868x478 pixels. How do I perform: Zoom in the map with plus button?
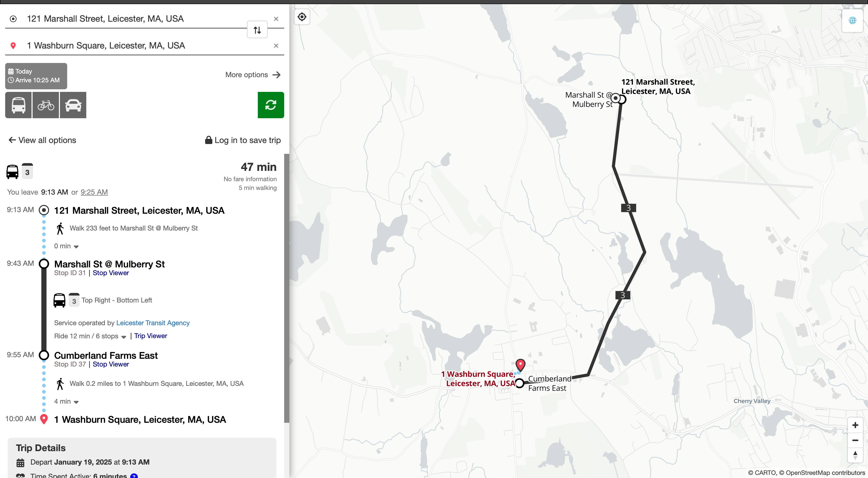(x=855, y=425)
